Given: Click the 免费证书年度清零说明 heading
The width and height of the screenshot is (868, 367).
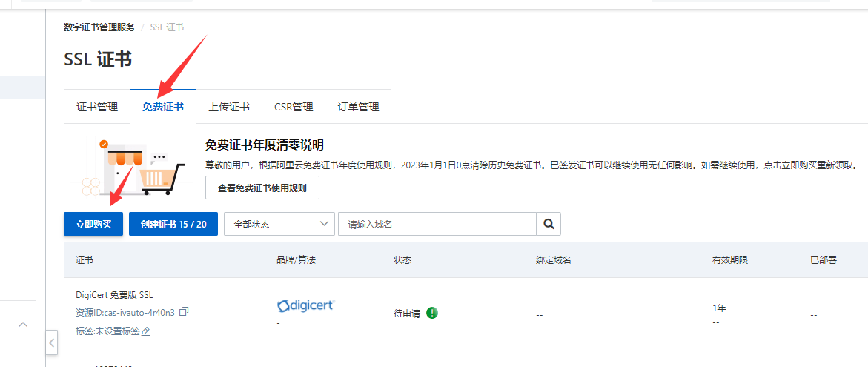Looking at the screenshot, I should [265, 145].
